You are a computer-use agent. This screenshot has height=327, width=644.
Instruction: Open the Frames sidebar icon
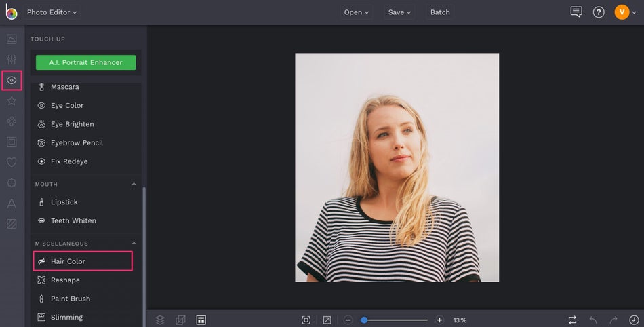tap(12, 142)
